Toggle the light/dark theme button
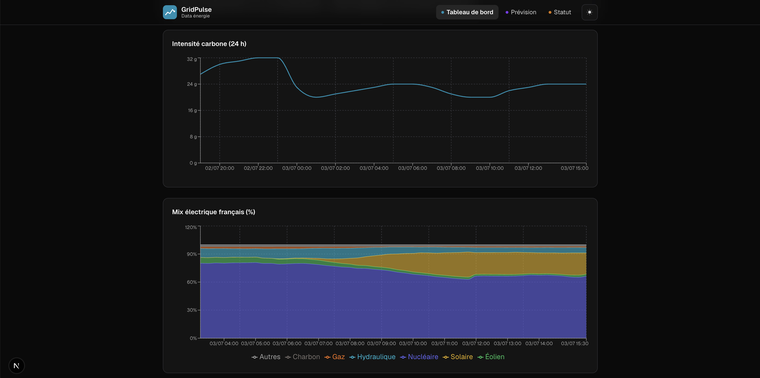Screen dimensions: 760x378 589,12
